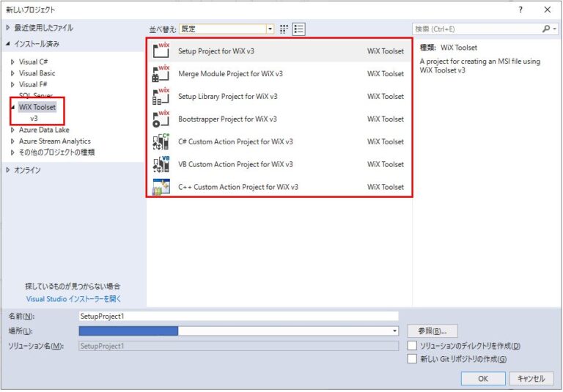Collapse the WiX Toolset node

click(x=13, y=107)
